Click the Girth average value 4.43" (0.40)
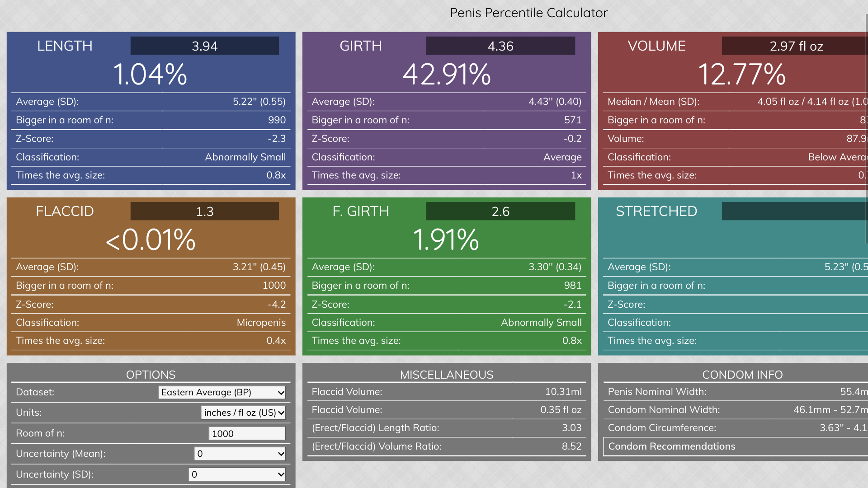Screen dimensions: 868x488 555,102
